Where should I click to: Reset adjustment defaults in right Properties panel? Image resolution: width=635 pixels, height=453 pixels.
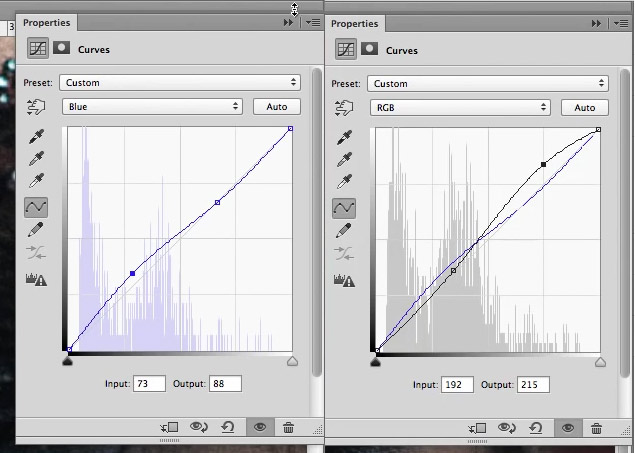pyautogui.click(x=536, y=428)
